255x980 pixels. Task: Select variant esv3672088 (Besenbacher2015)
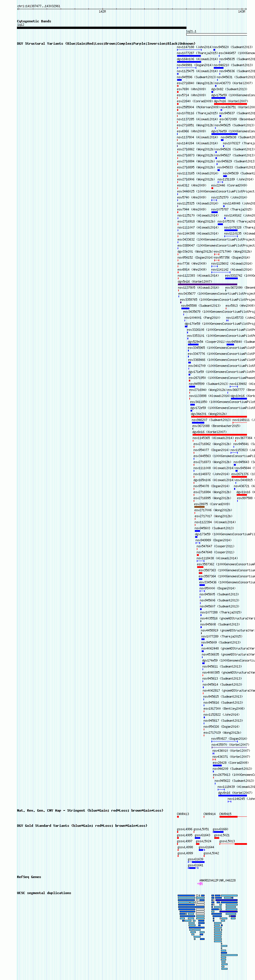pos(216,426)
